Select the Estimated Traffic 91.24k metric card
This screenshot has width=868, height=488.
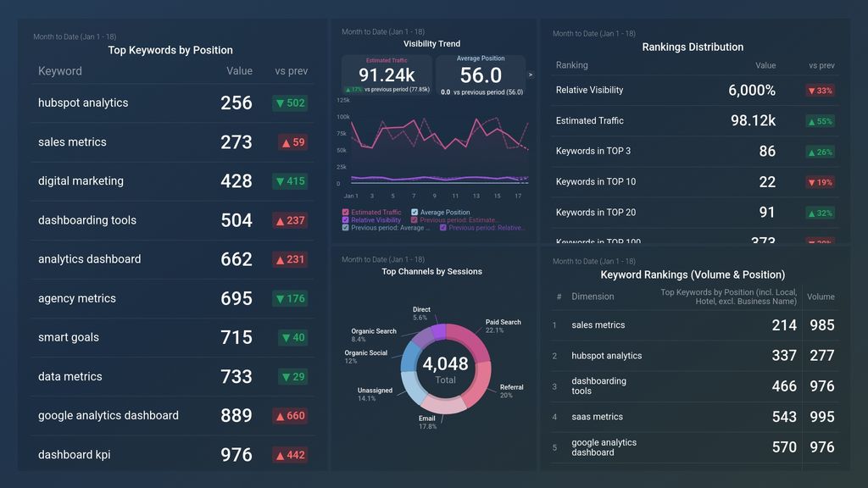point(387,75)
